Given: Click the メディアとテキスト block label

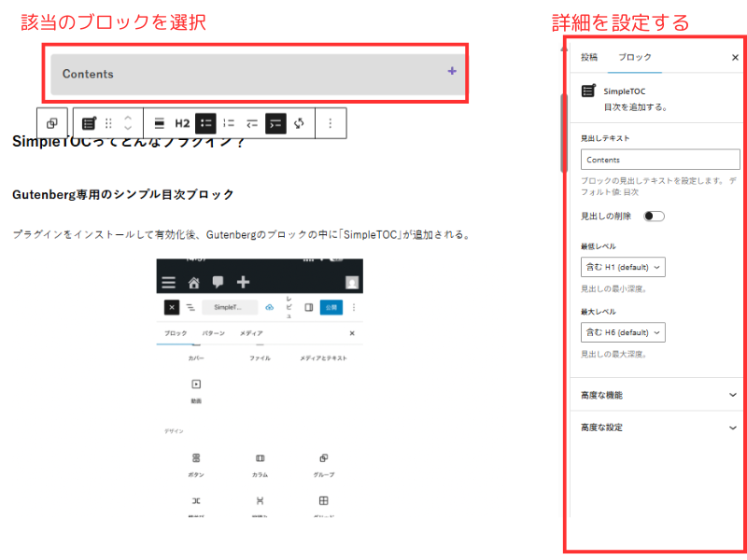Looking at the screenshot, I should (x=323, y=358).
